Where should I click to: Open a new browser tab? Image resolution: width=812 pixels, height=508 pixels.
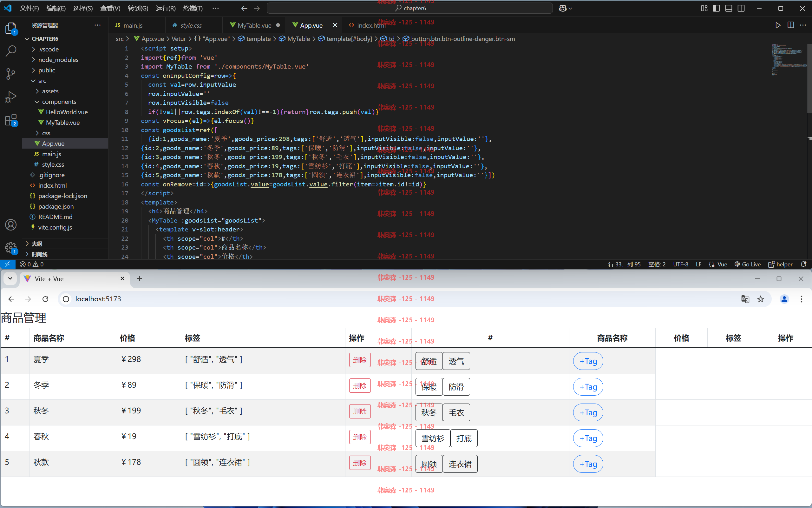(140, 278)
